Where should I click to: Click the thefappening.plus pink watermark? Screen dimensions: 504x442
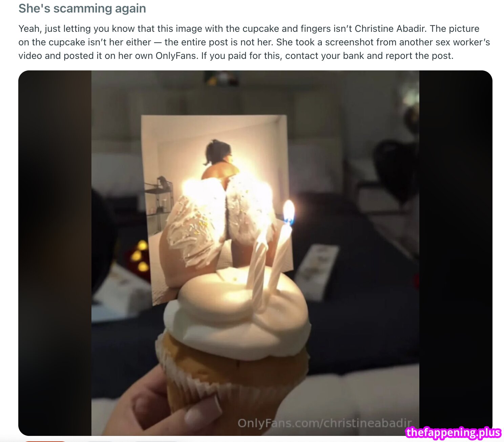[x=453, y=433]
